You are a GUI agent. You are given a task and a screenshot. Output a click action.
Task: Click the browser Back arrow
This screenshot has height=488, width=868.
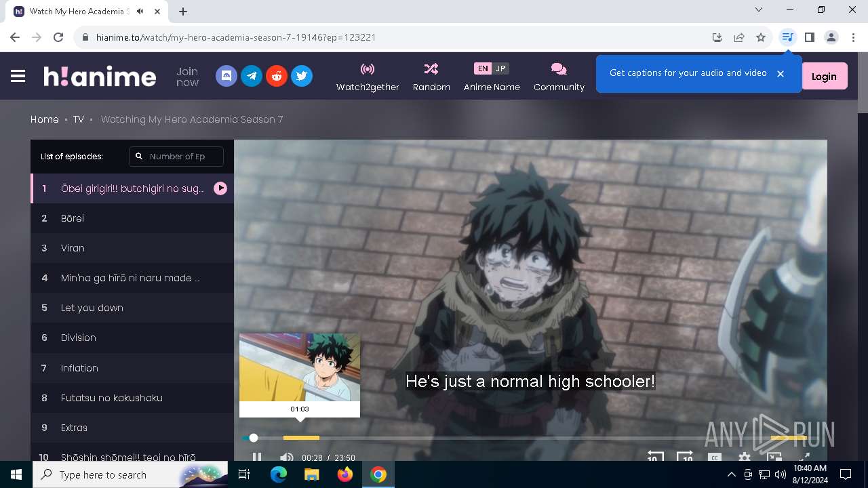point(15,37)
